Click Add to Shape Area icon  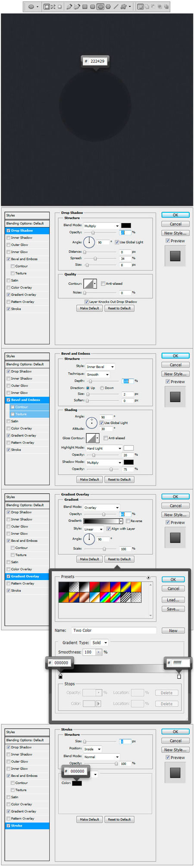pos(147,7)
